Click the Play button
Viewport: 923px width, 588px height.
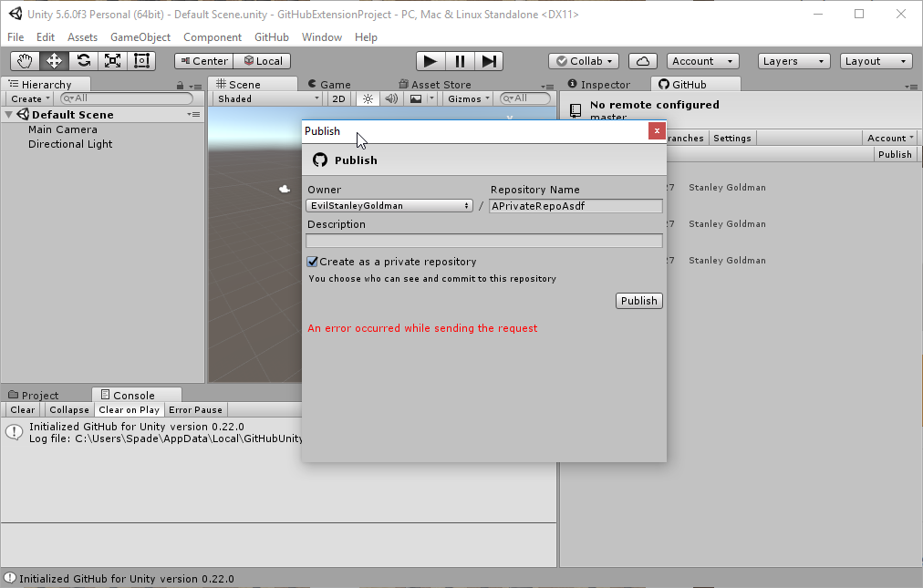[430, 61]
